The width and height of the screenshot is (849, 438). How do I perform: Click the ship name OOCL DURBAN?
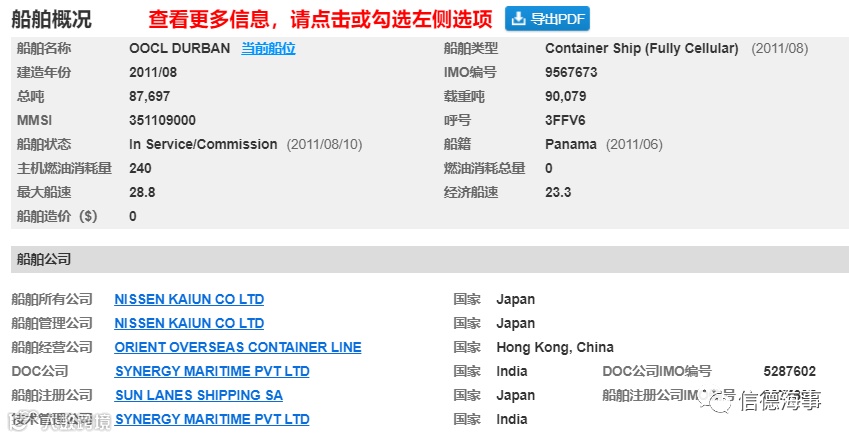[179, 49]
